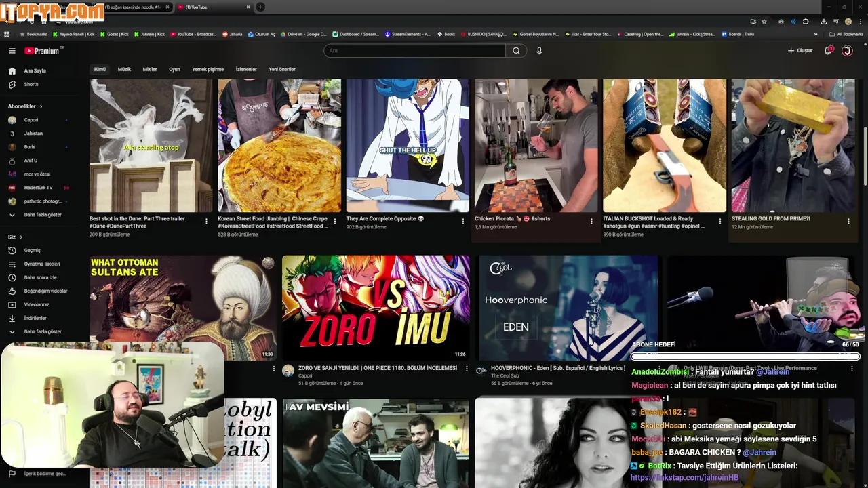Screen dimensions: 868x488
Task: Open the account avatar menu
Action: (847, 51)
